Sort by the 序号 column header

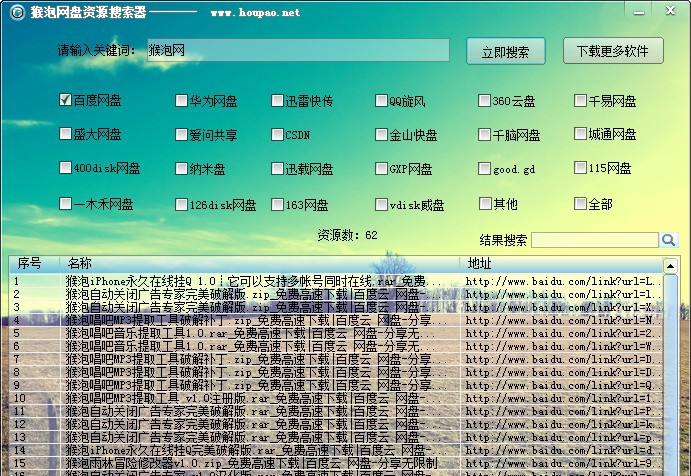[34, 264]
